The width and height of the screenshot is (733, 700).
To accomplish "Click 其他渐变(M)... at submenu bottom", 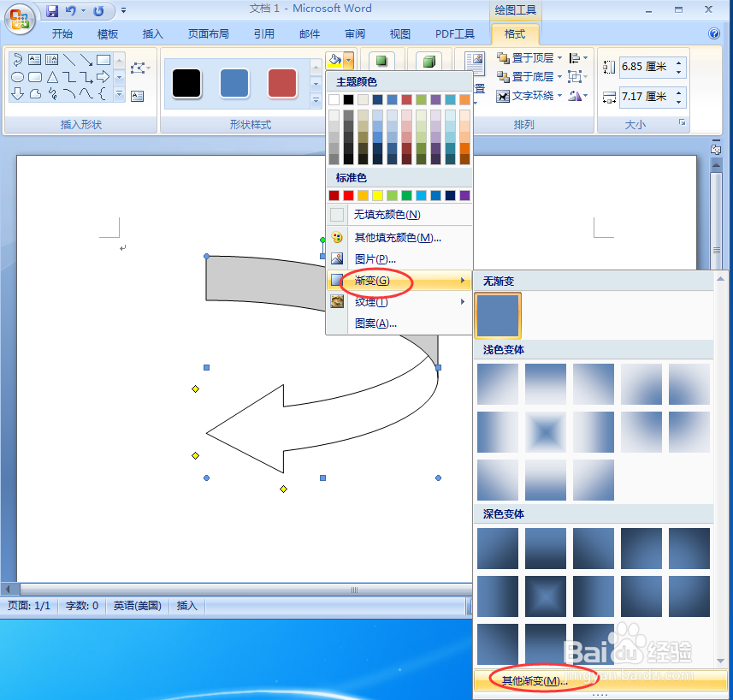I will click(600, 680).
